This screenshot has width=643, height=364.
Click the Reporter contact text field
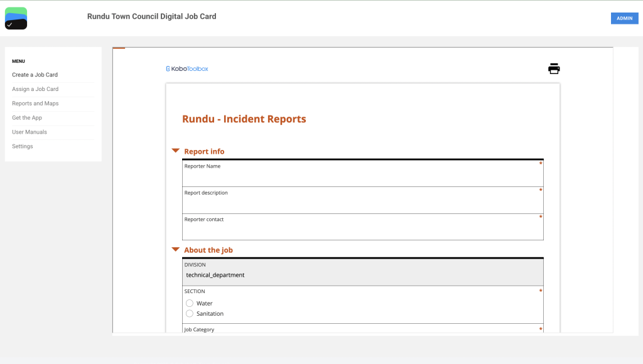(362, 231)
